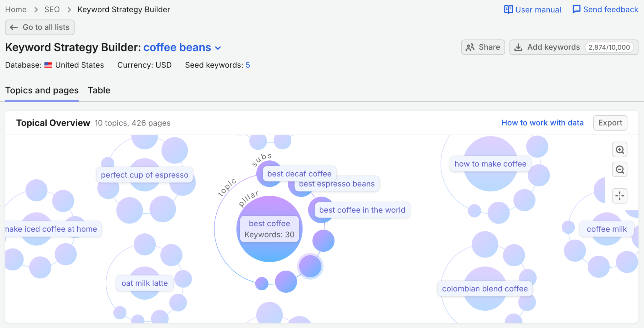Open the oat milk latte topic
Image resolution: width=644 pixels, height=328 pixels.
tap(145, 283)
